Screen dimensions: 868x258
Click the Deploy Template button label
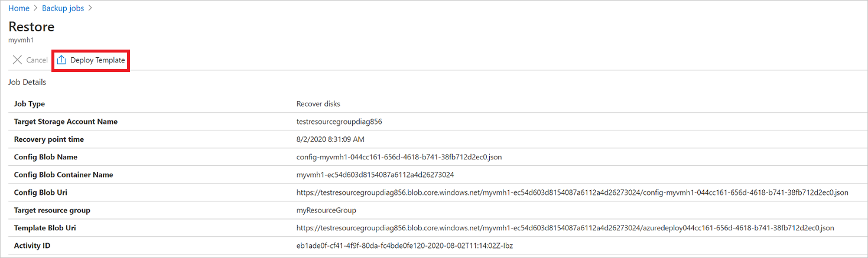pos(97,60)
